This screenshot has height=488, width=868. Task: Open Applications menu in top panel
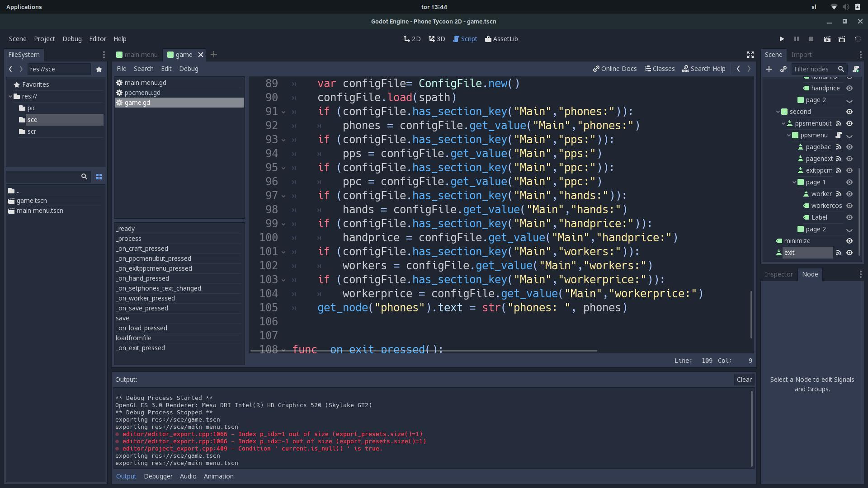[x=24, y=7]
